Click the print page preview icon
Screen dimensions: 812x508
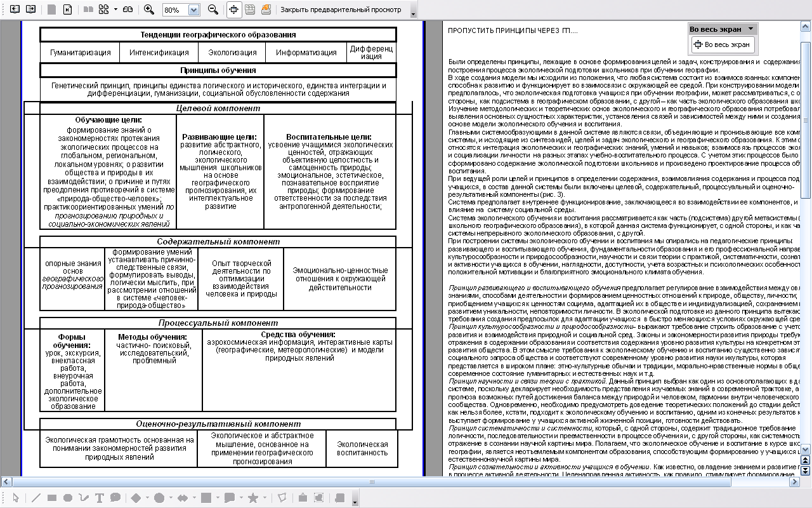coord(250,10)
